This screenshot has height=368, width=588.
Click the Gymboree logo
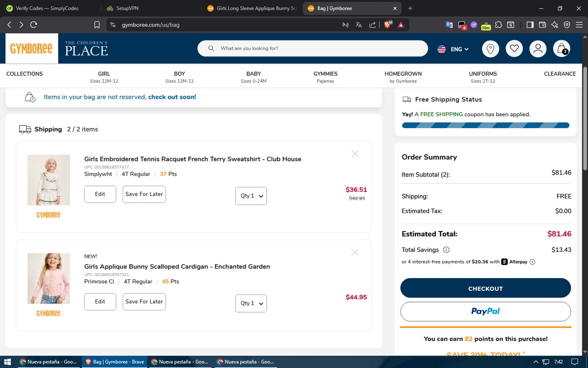click(31, 49)
